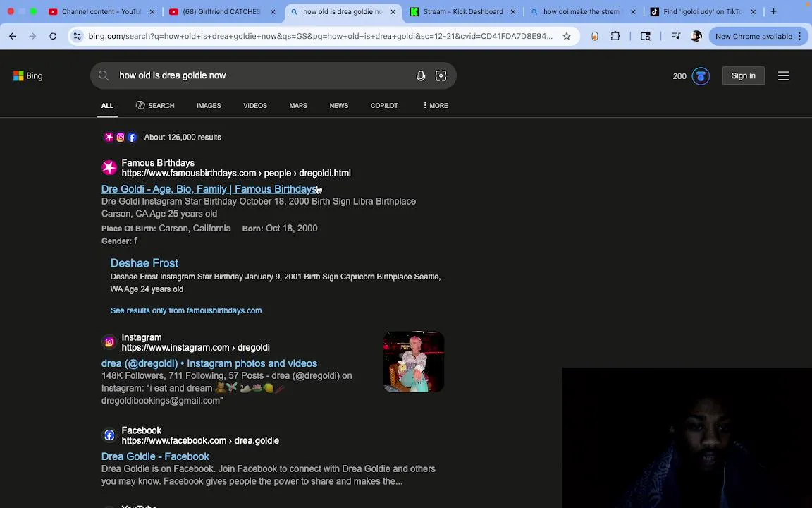
Task: Click the browser address bar URL
Action: coord(320,36)
